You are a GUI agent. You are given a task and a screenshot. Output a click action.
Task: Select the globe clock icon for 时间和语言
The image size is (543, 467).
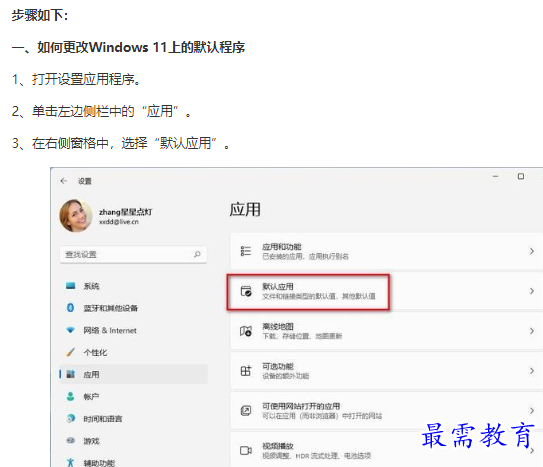coord(70,419)
